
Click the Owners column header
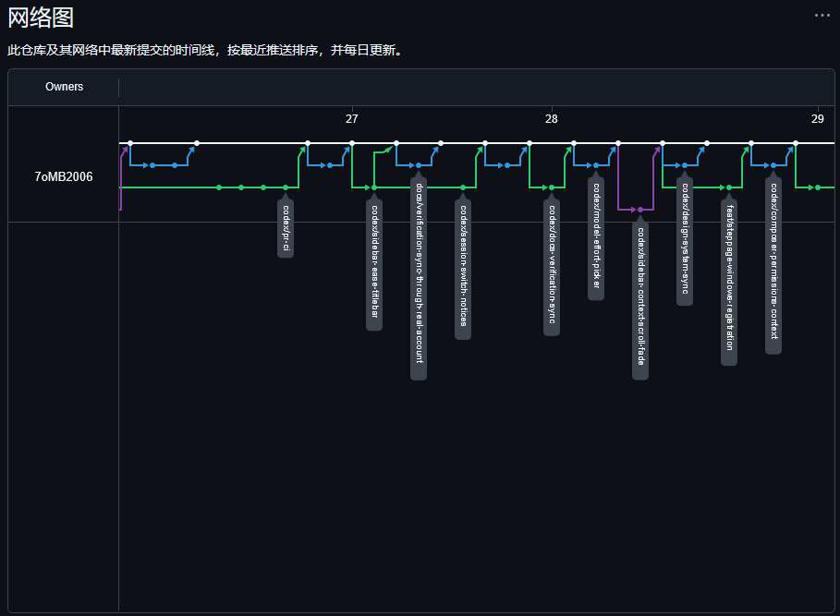coord(64,87)
